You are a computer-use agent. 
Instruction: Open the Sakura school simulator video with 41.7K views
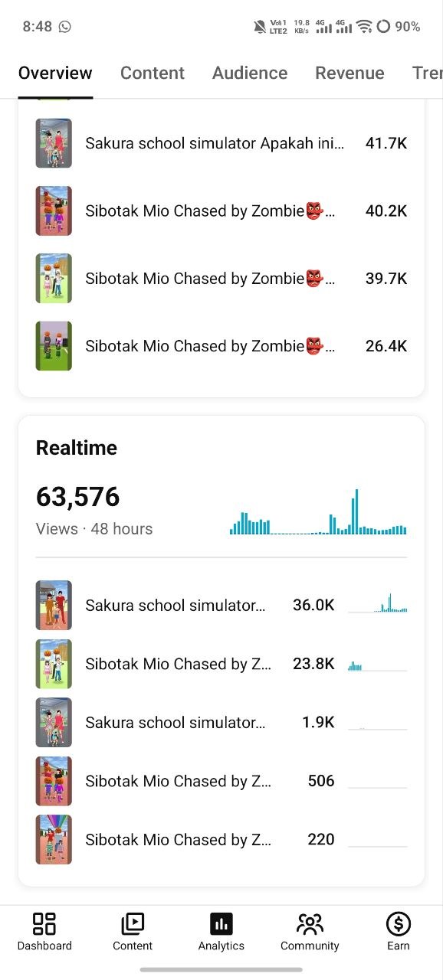point(221,143)
